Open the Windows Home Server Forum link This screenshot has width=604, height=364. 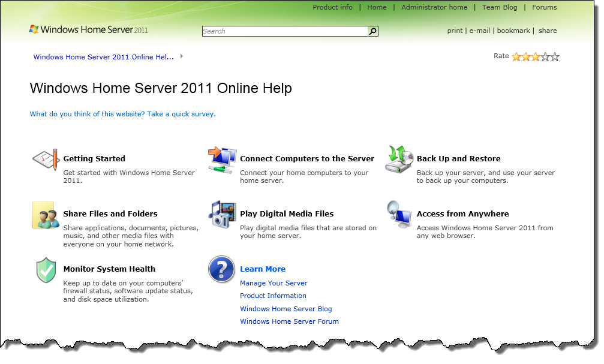[x=289, y=321]
